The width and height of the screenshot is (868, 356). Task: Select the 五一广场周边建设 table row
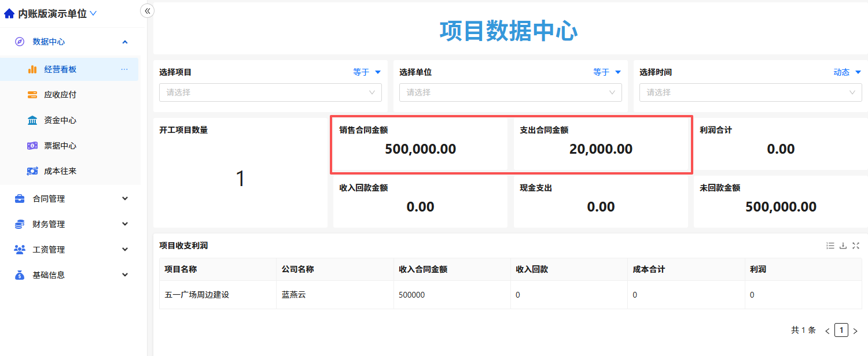coord(510,295)
